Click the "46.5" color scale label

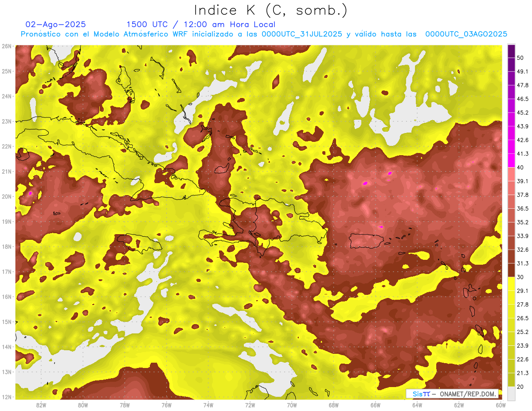[x=523, y=99]
